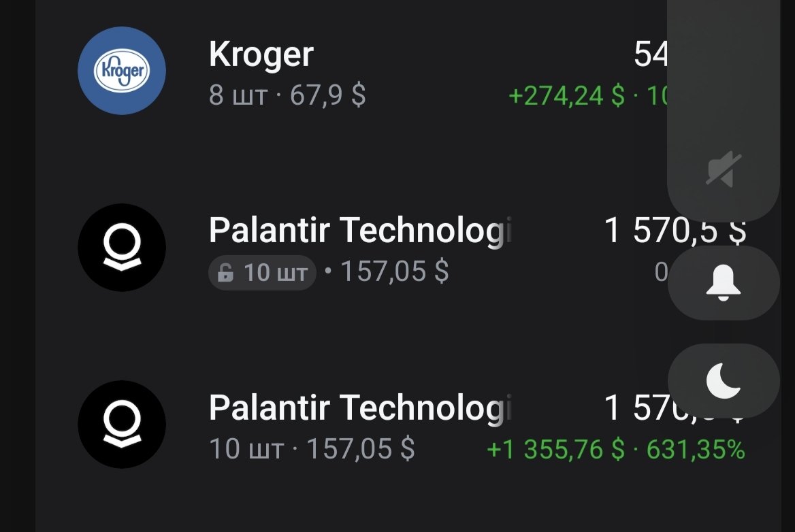This screenshot has width=795, height=532.
Task: Tap the Kroger company logo
Action: (x=122, y=71)
